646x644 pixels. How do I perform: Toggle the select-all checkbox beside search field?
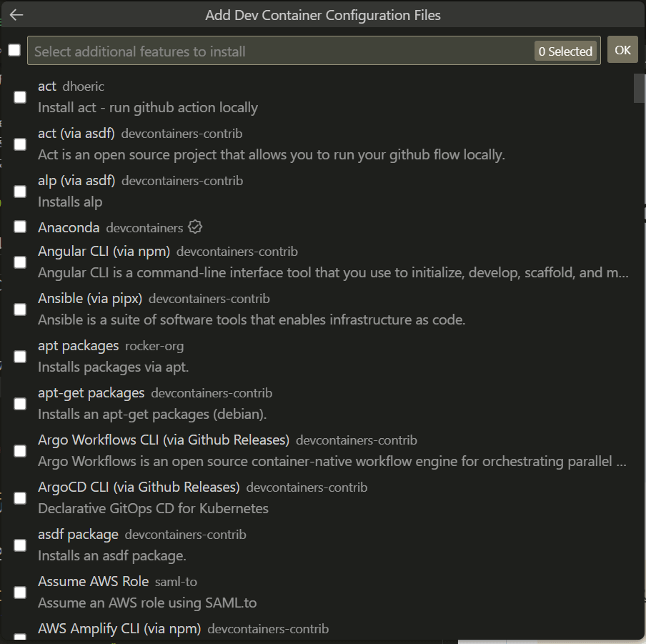tap(14, 50)
